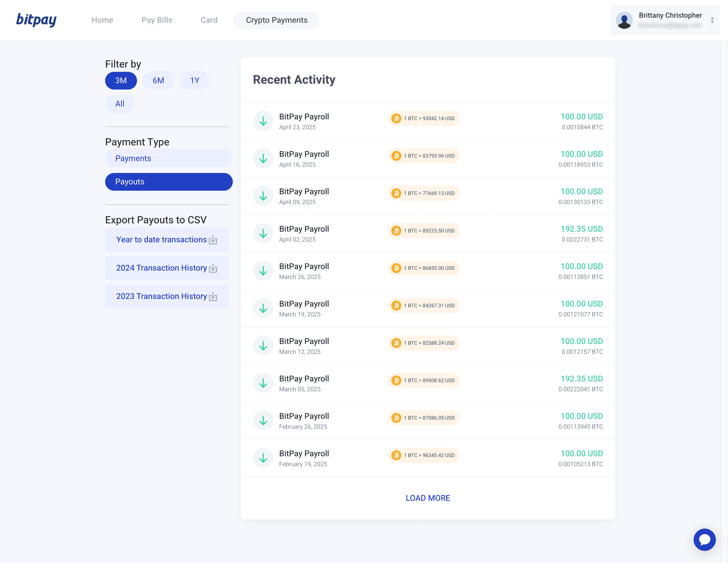Click the Bitcoin icon in the 85223.50 USD rate badge

coord(396,230)
